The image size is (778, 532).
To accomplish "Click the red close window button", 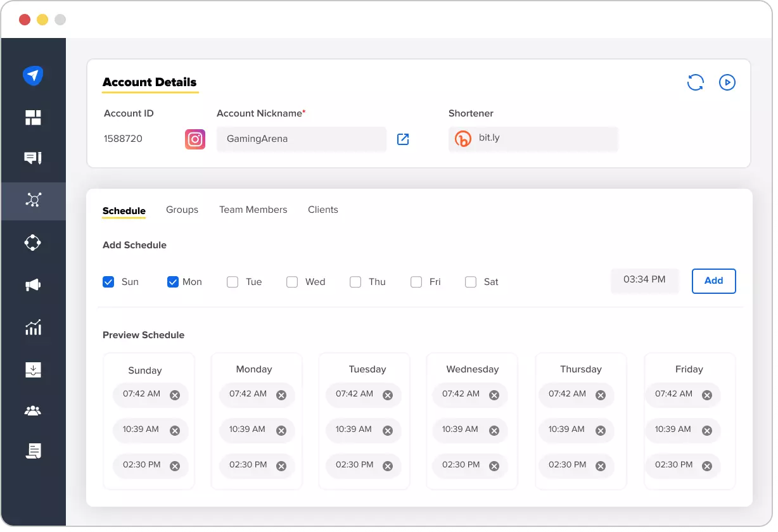I will click(x=25, y=20).
